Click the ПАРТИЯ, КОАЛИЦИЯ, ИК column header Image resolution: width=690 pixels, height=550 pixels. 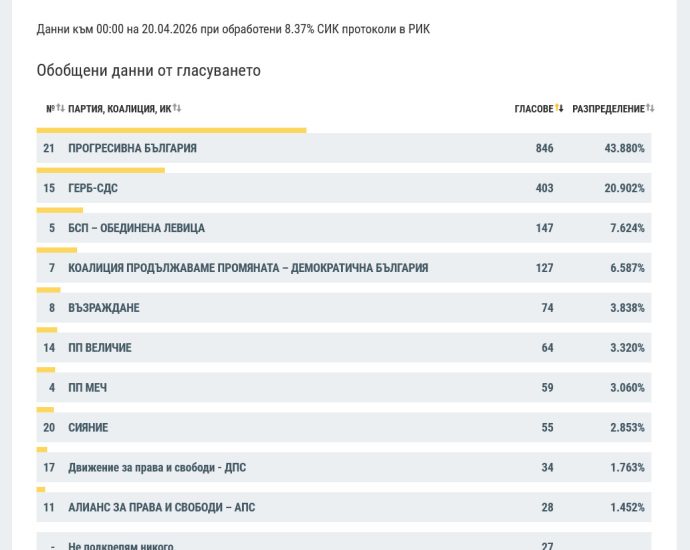120,109
